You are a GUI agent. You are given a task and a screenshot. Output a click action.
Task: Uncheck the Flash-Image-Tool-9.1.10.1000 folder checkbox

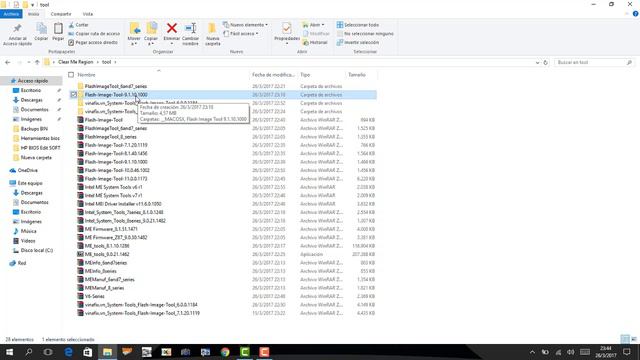coord(73,95)
